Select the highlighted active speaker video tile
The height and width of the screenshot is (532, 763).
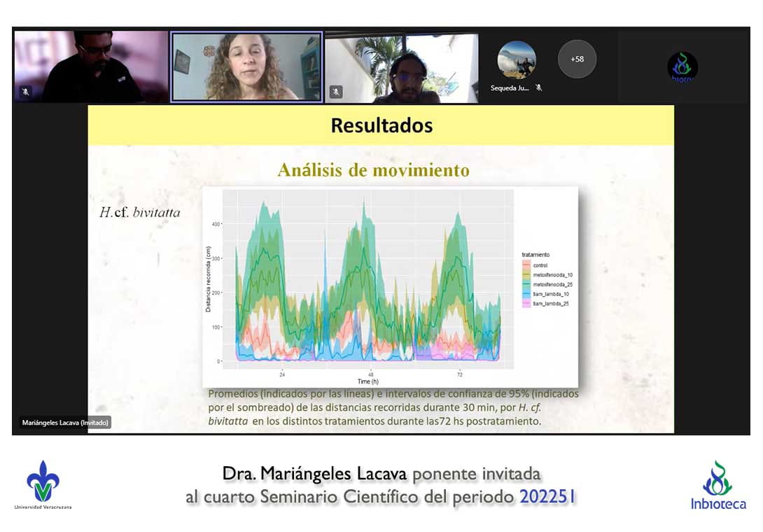tap(246, 66)
